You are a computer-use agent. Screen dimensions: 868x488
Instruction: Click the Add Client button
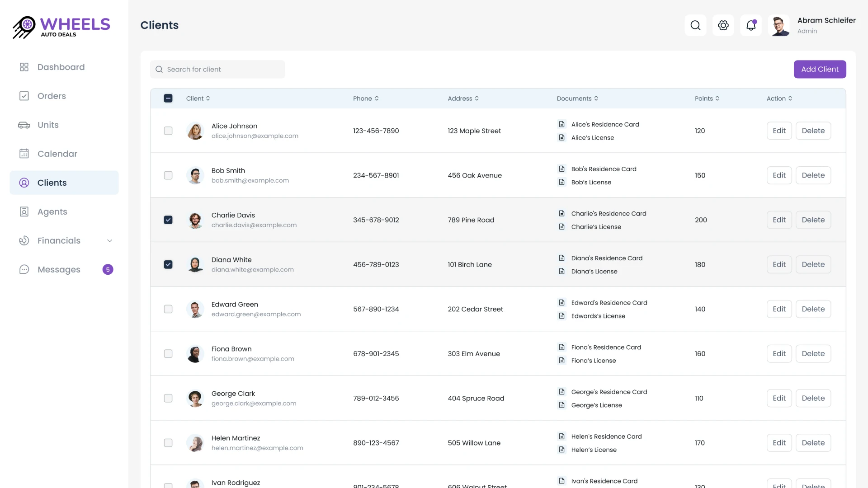click(820, 69)
